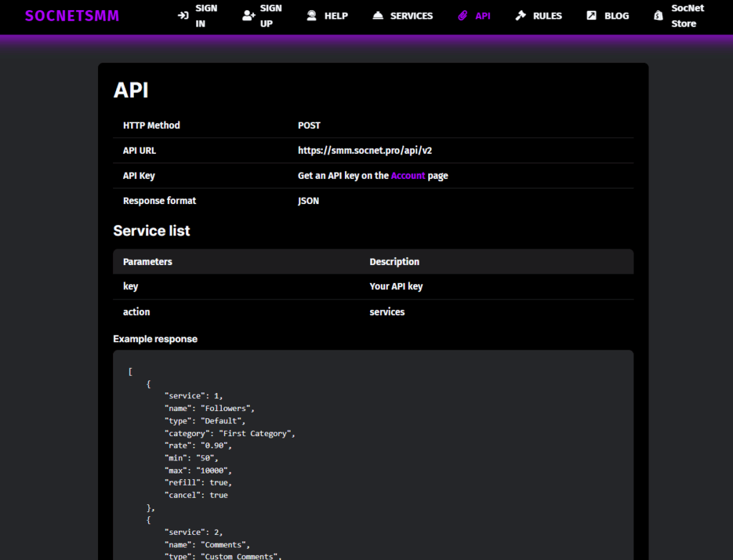The image size is (733, 560).
Task: Open the BLOG navigation label
Action: [616, 16]
